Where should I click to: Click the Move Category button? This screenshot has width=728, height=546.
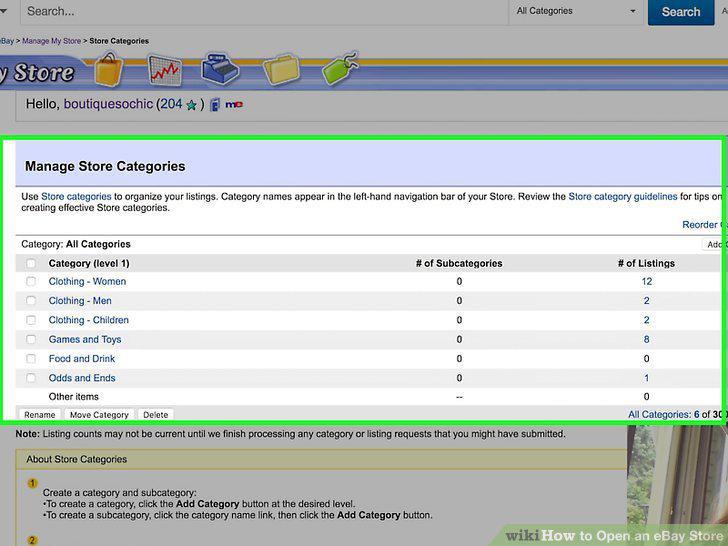[99, 415]
